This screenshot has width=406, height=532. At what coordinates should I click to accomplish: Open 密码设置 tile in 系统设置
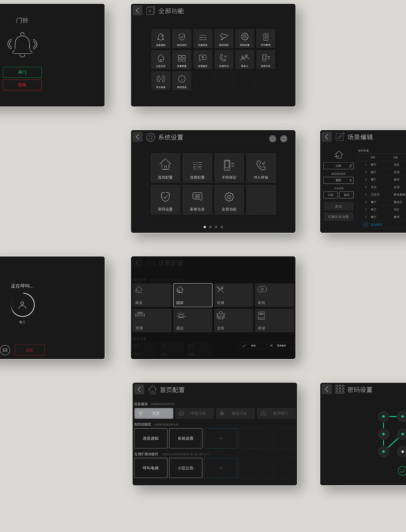tap(165, 200)
